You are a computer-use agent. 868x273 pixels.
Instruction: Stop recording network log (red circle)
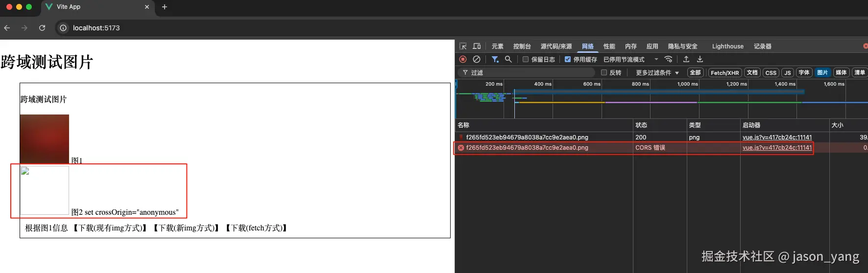pos(463,59)
